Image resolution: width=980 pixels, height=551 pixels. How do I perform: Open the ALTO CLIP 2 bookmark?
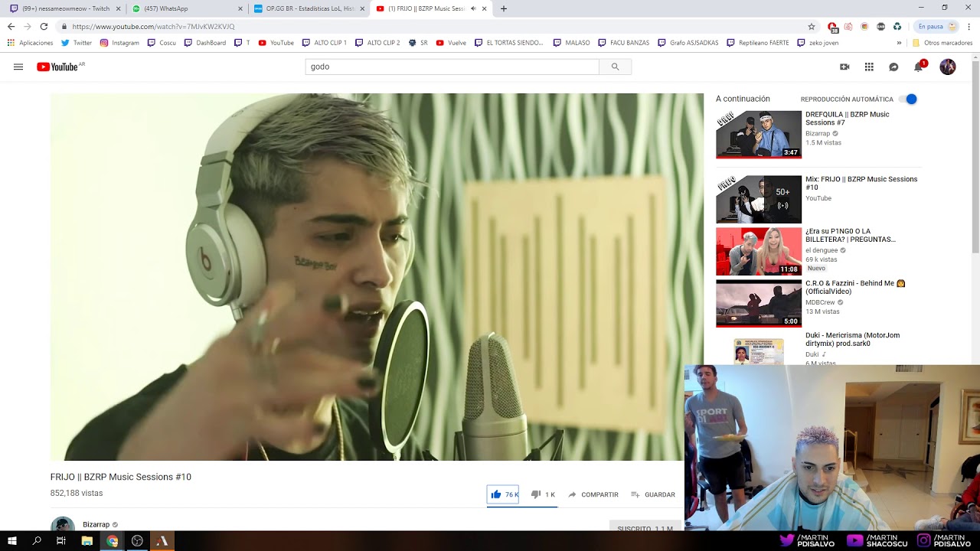377,43
